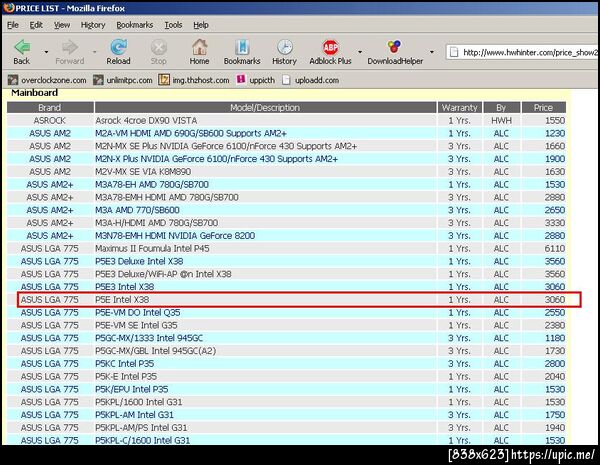Open the M3N78-EMH HDMI NVIDIA GeForce 8200 link
This screenshot has height=465, width=600.
tap(175, 236)
